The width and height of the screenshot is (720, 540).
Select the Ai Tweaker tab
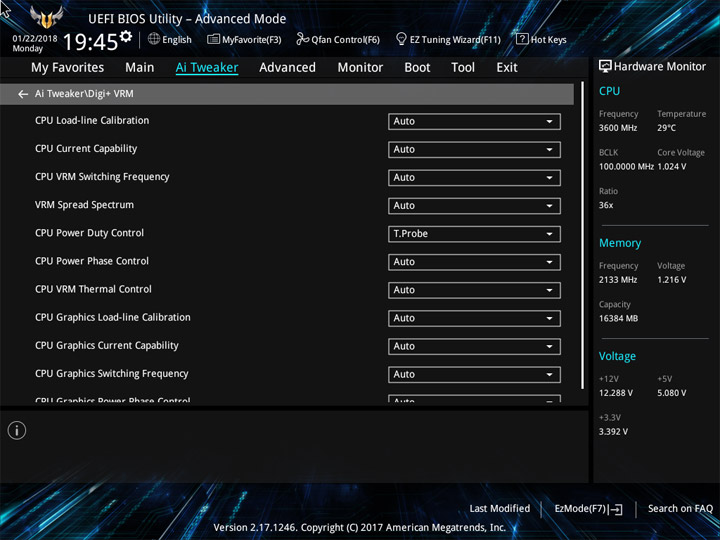point(207,68)
